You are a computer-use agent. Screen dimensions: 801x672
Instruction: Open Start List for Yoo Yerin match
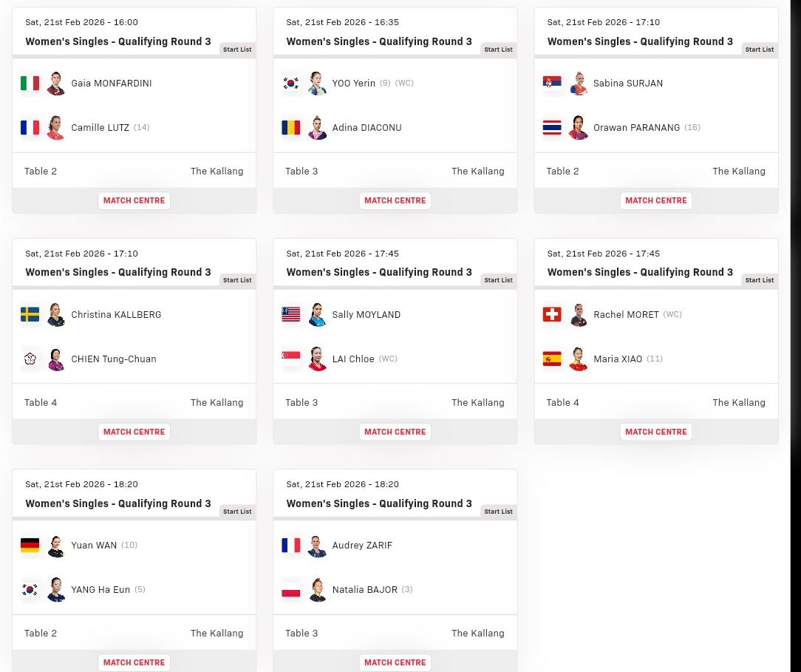(x=498, y=50)
